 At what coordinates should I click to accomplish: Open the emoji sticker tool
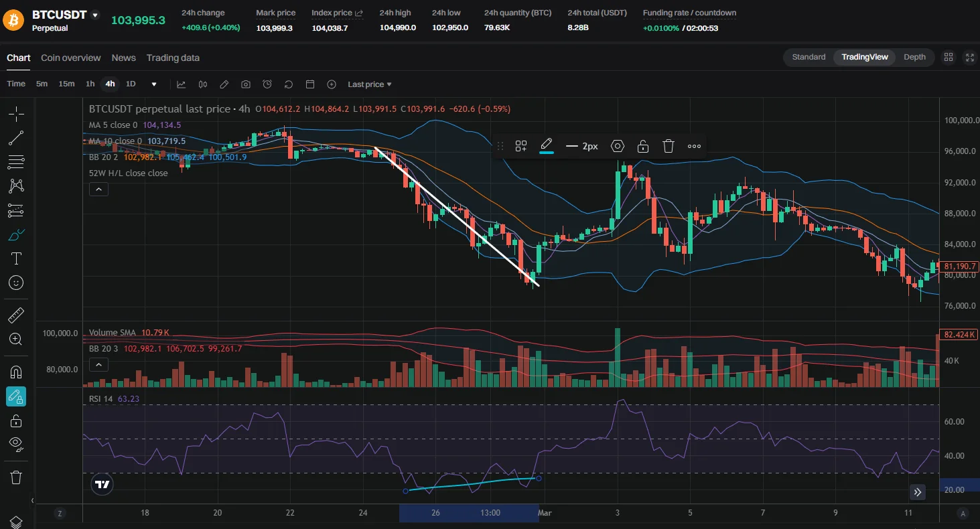(16, 283)
